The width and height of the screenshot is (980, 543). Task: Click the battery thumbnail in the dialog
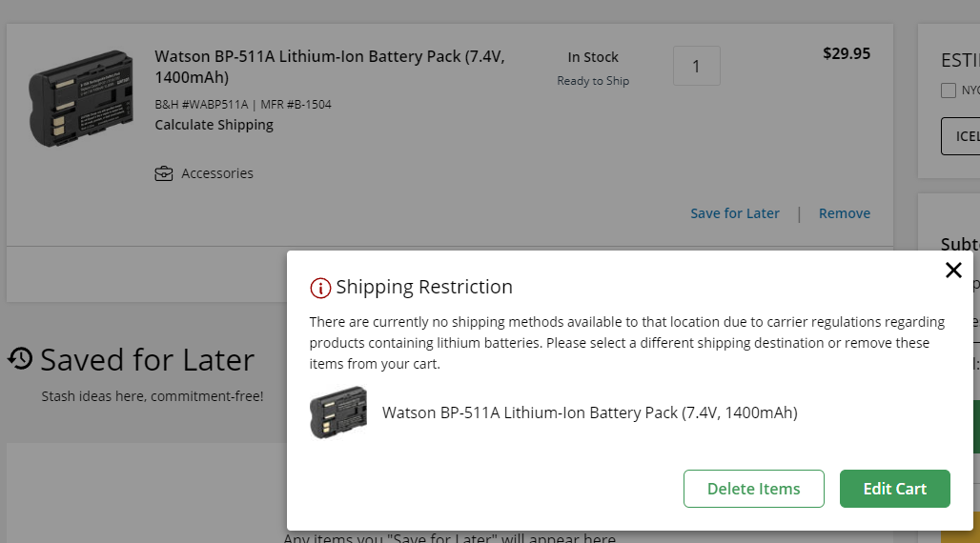[338, 412]
